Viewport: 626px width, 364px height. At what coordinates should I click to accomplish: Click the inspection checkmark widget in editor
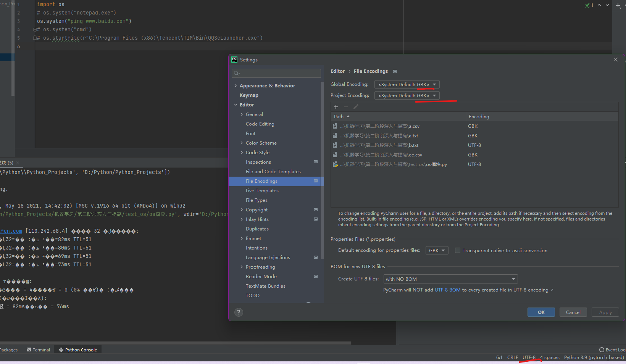(x=589, y=5)
